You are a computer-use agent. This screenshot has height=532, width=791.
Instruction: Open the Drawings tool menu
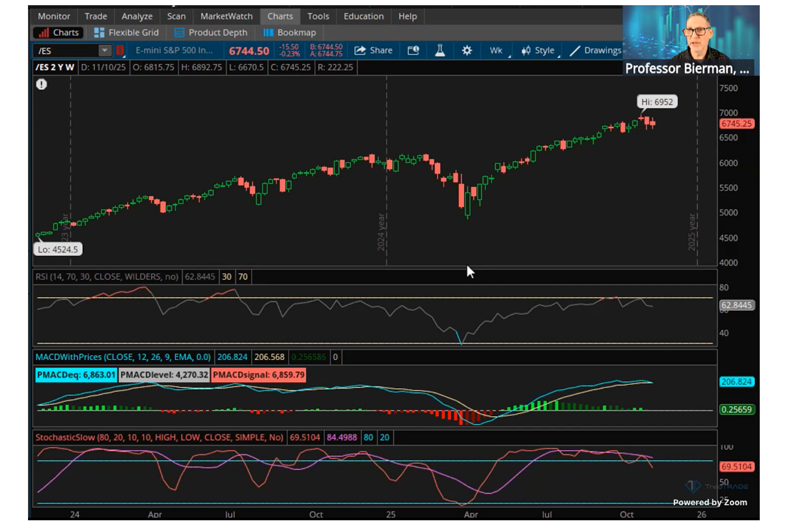pos(595,51)
